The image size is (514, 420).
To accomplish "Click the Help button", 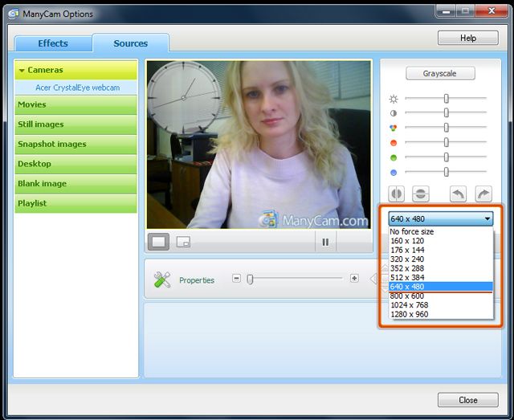I will click(x=467, y=38).
